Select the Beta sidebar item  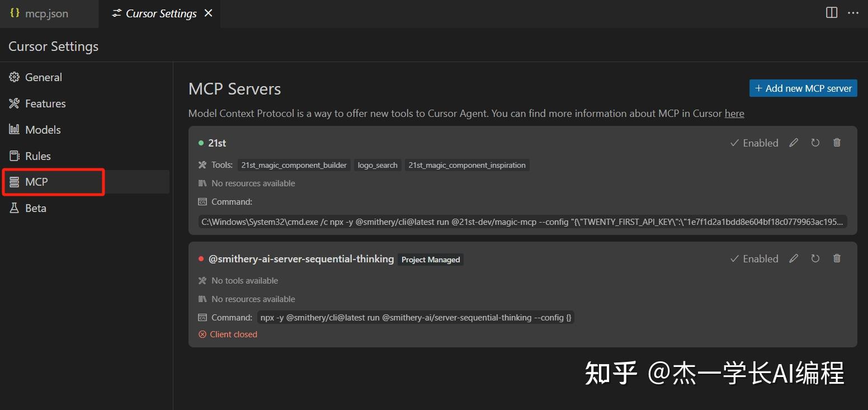click(35, 208)
